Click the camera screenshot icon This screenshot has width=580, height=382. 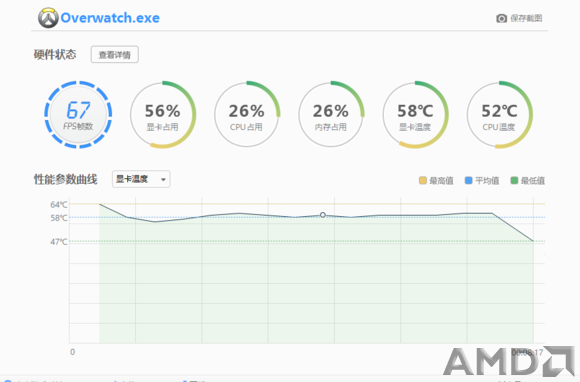tap(501, 18)
